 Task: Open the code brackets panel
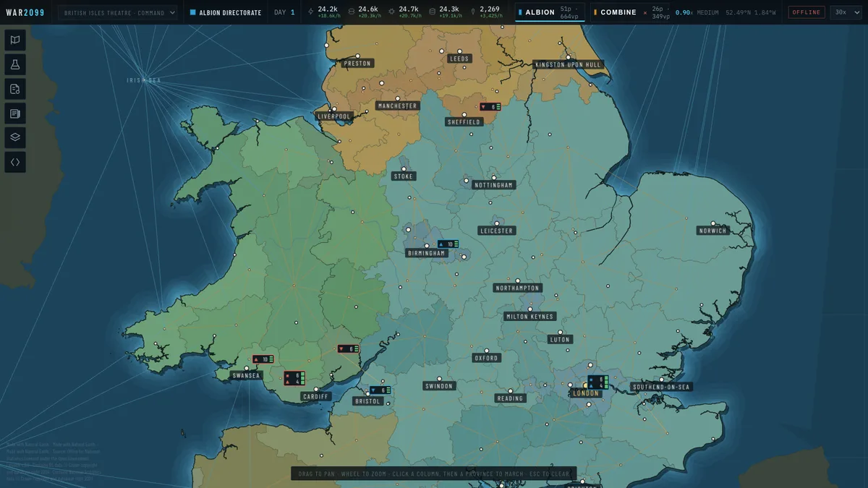coord(15,162)
